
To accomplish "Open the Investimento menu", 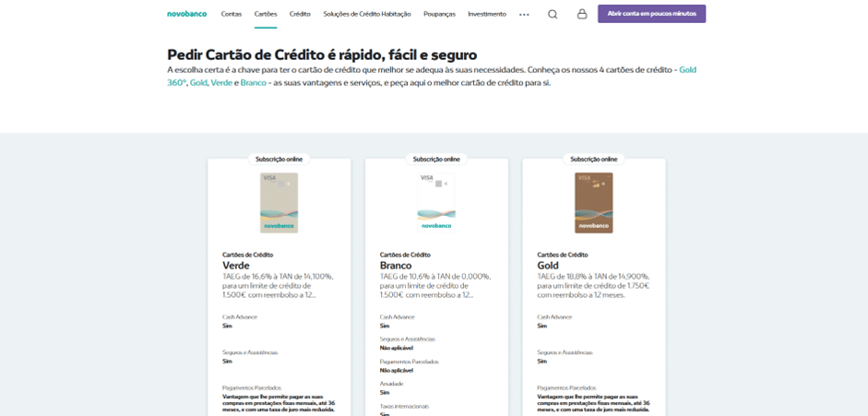I will pos(487,15).
